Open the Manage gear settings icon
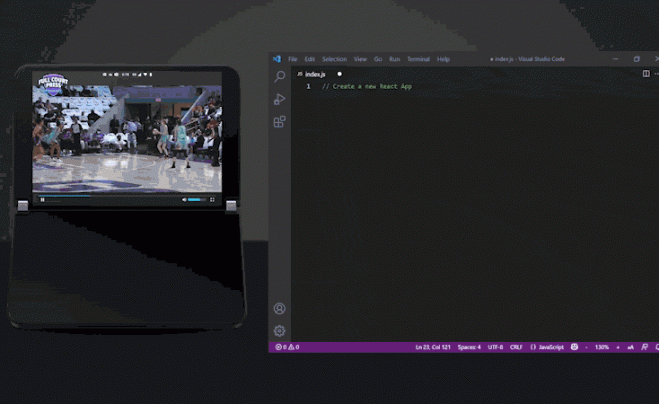The width and height of the screenshot is (659, 404). tap(279, 331)
